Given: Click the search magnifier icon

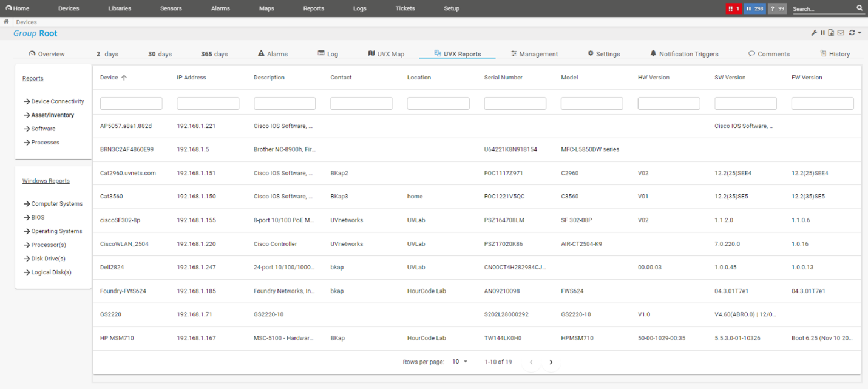Looking at the screenshot, I should [860, 8].
